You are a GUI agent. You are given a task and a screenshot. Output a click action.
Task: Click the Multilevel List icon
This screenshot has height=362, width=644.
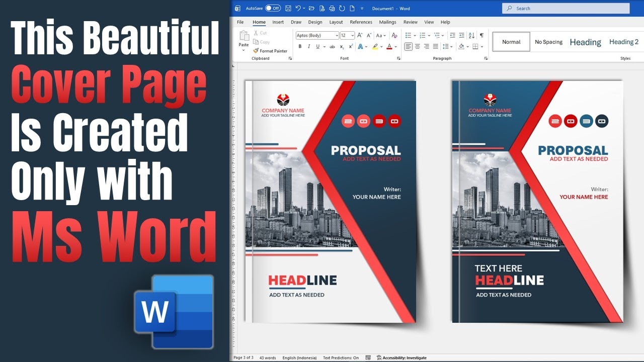(436, 35)
